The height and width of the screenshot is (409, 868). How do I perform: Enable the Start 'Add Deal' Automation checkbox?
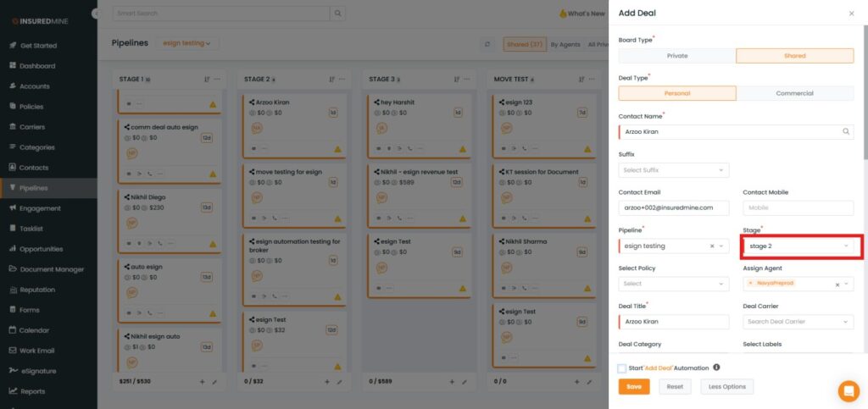click(x=623, y=368)
